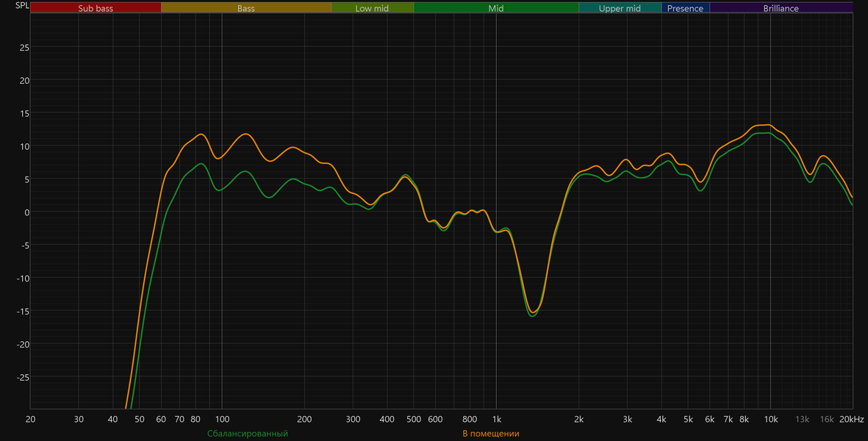
Task: Click the 100 Hz frequency axis label
Action: tap(222, 420)
